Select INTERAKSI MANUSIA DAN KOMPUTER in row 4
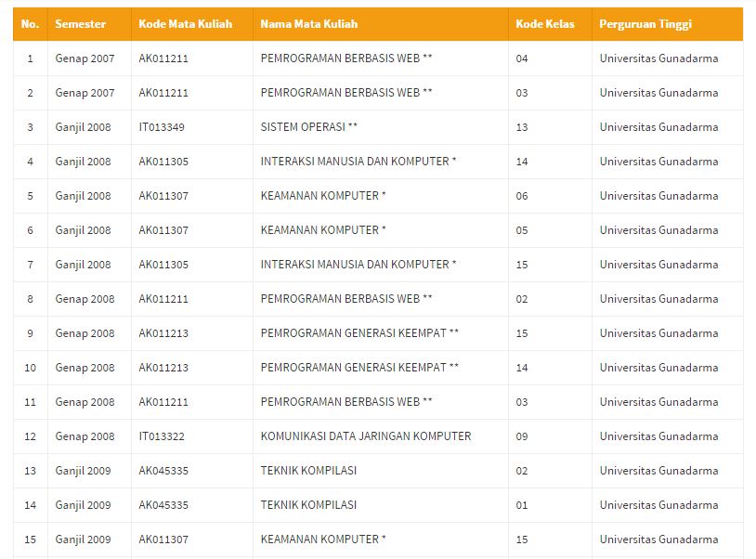The width and height of the screenshot is (756, 559). pyautogui.click(x=358, y=162)
